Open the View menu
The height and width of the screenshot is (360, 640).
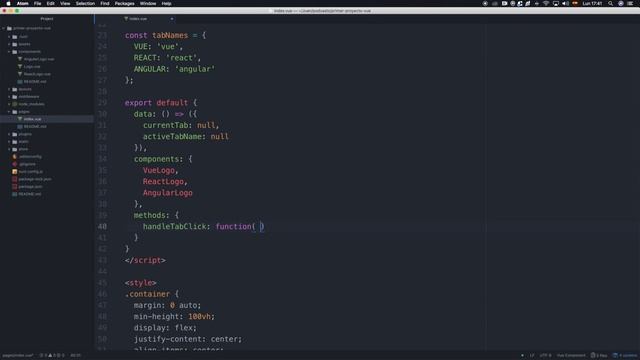[65, 3]
